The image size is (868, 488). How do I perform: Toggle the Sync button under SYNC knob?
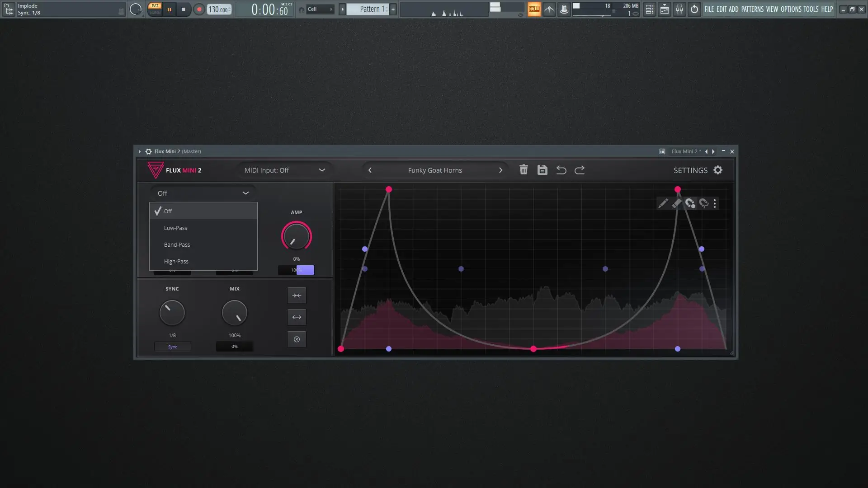coord(172,347)
